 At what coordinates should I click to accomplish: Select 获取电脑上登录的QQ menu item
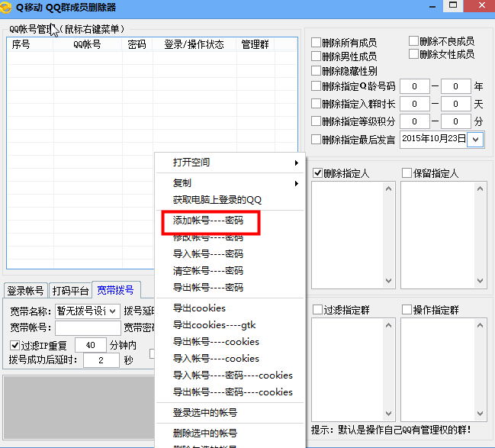(230, 200)
